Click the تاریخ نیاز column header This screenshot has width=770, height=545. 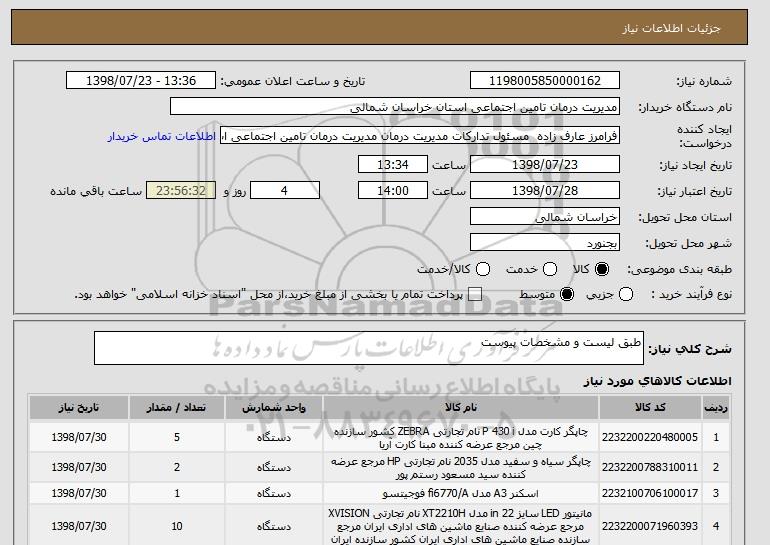point(79,408)
